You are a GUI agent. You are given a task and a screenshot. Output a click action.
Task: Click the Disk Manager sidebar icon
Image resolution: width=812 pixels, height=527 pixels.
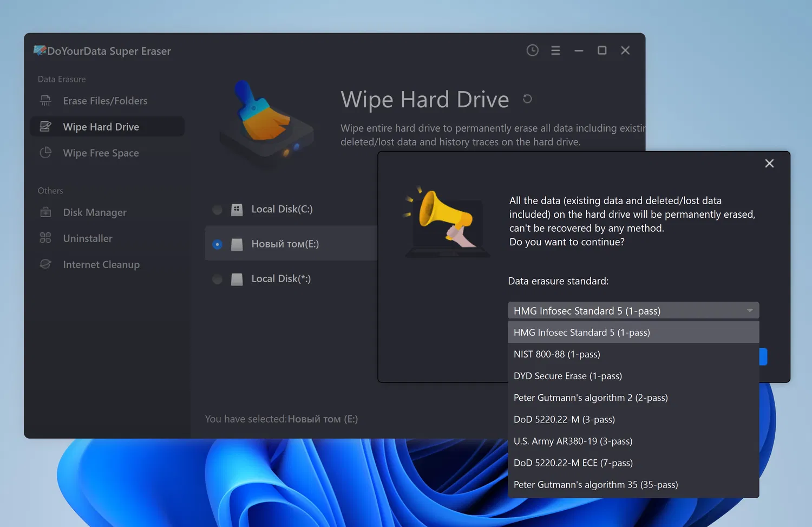tap(46, 212)
